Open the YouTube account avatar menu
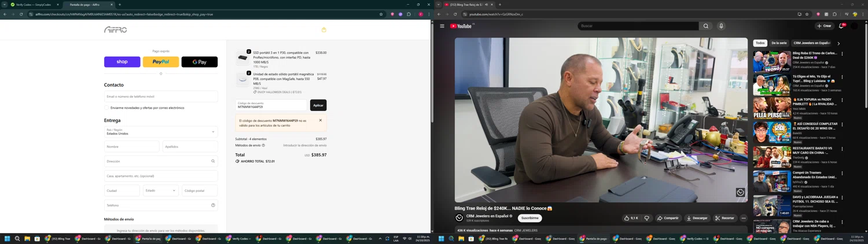 click(x=855, y=26)
